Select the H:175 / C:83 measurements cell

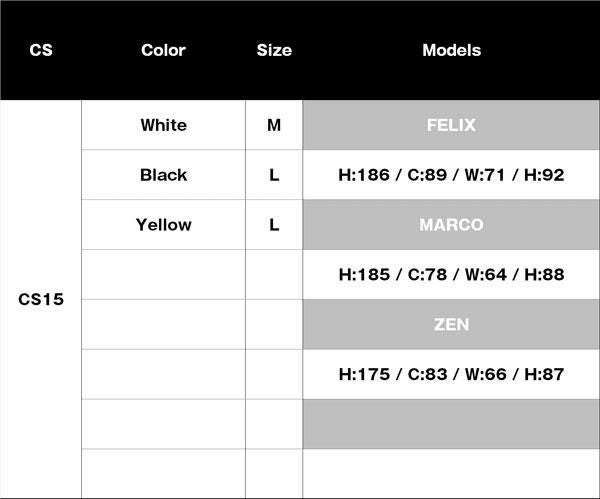451,374
